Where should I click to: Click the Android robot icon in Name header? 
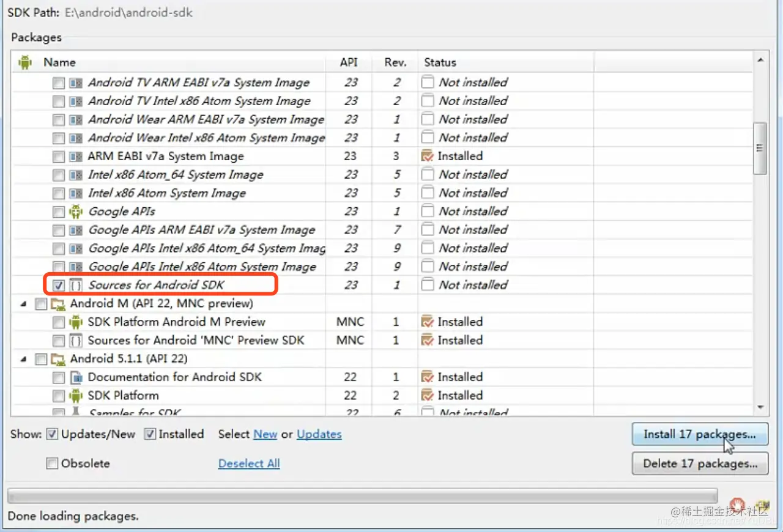click(25, 62)
